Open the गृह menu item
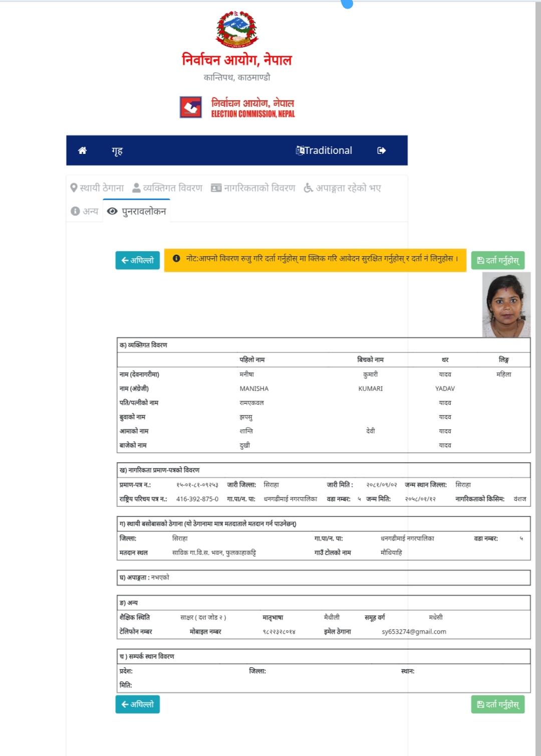 coord(117,150)
